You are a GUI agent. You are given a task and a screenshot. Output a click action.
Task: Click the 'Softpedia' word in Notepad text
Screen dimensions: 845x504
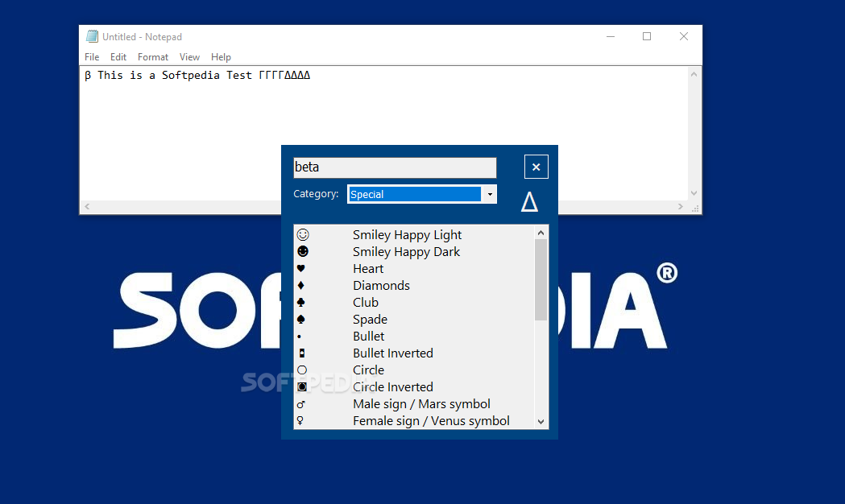pos(190,76)
